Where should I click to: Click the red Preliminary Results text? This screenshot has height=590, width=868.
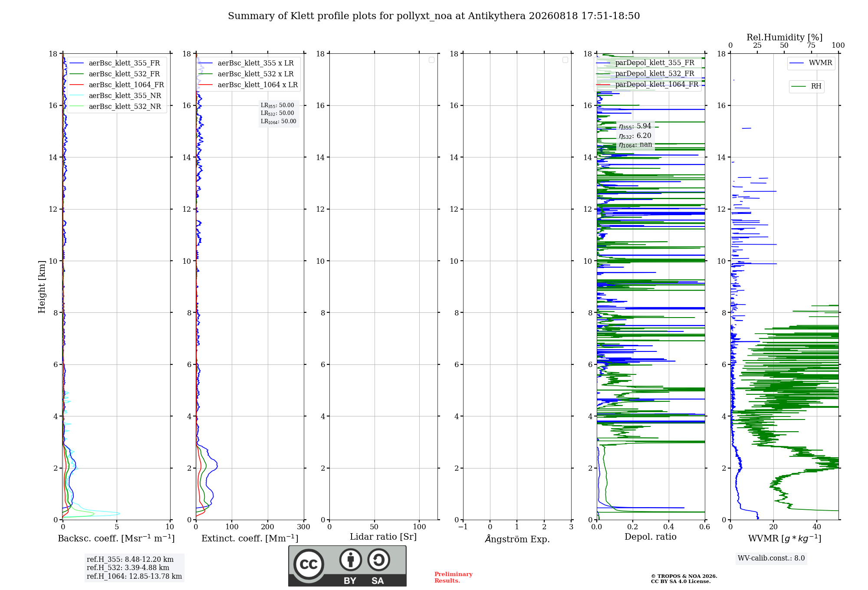[454, 577]
